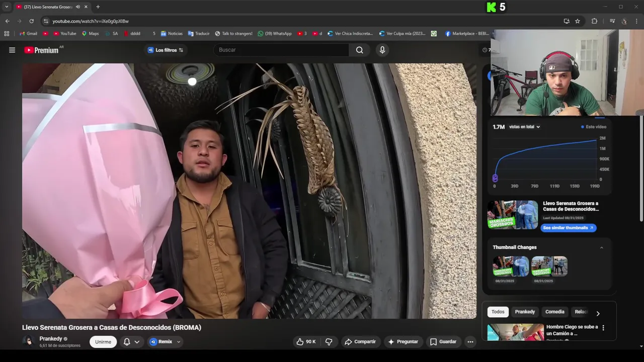Mute the tab via speaker icon

coord(77,7)
